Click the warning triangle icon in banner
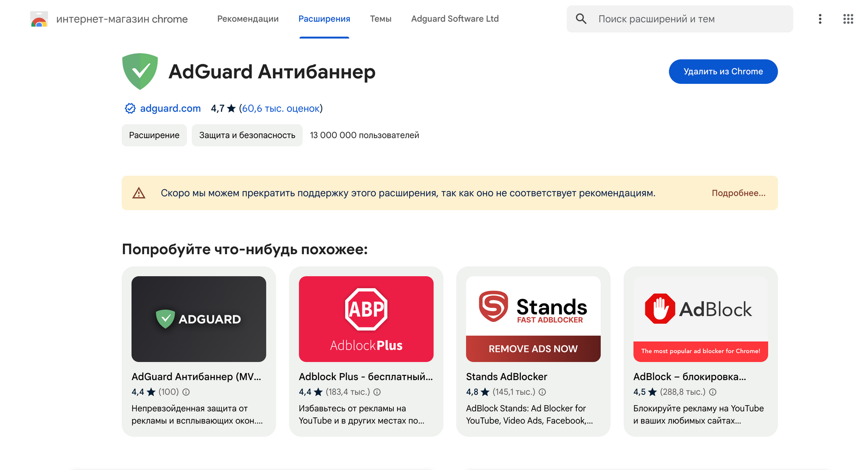Image resolution: width=868 pixels, height=470 pixels. [x=139, y=193]
